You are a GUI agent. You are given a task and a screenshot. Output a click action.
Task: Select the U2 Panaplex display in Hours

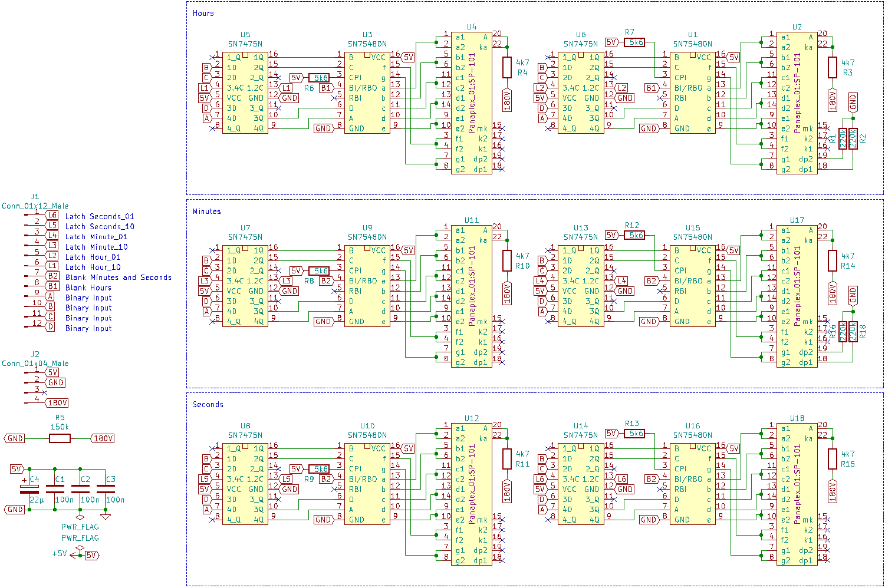click(797, 104)
